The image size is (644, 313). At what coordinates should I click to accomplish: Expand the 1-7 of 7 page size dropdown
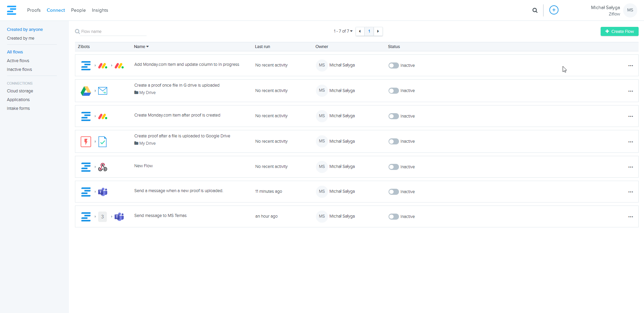[343, 31]
